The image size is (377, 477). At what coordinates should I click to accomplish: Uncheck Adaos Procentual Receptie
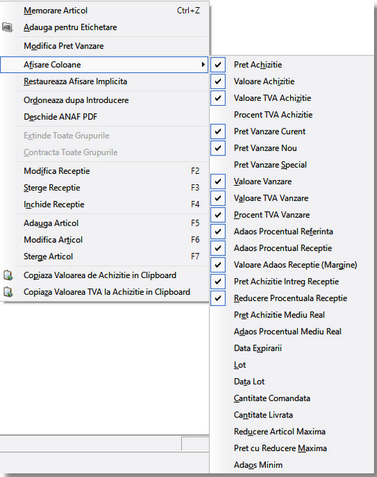[x=218, y=248]
